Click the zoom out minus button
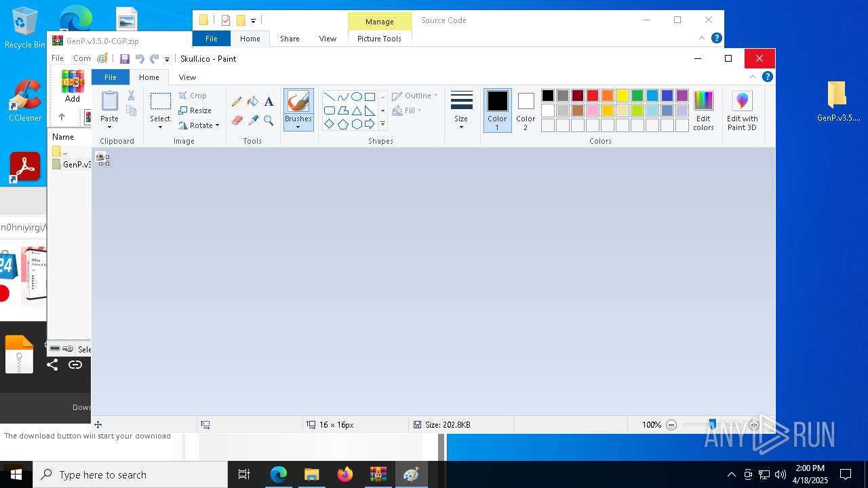The height and width of the screenshot is (488, 868). pos(671,425)
